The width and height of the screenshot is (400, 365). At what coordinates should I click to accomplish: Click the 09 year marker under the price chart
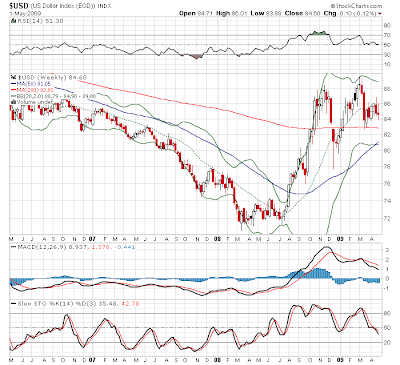pos(340,239)
